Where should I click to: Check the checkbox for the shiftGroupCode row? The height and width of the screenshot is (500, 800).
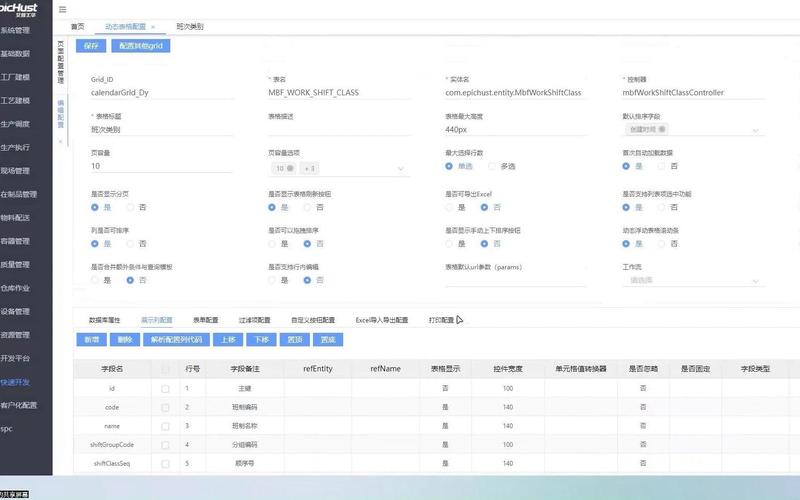(165, 445)
